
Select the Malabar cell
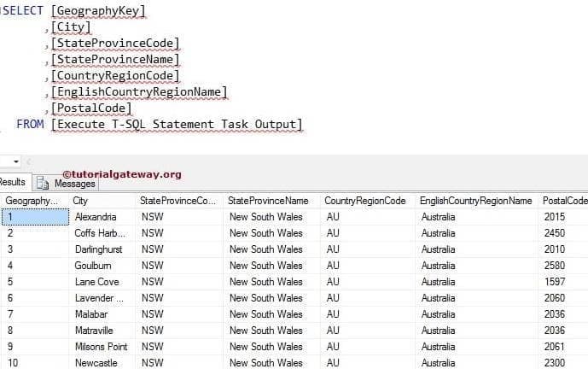pyautogui.click(x=102, y=314)
